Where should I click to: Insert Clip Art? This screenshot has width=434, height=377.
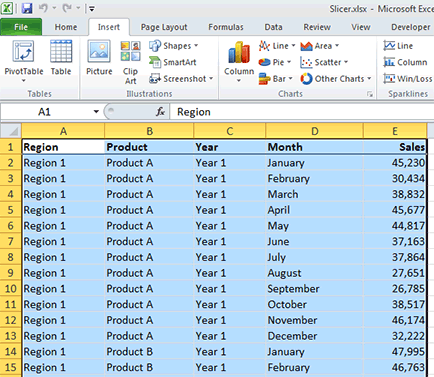tap(130, 62)
